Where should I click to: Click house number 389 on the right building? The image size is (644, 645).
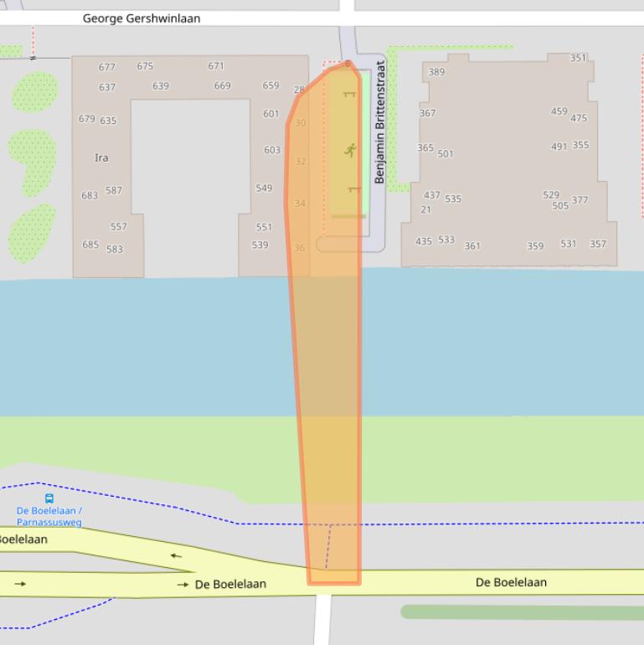[x=436, y=72]
